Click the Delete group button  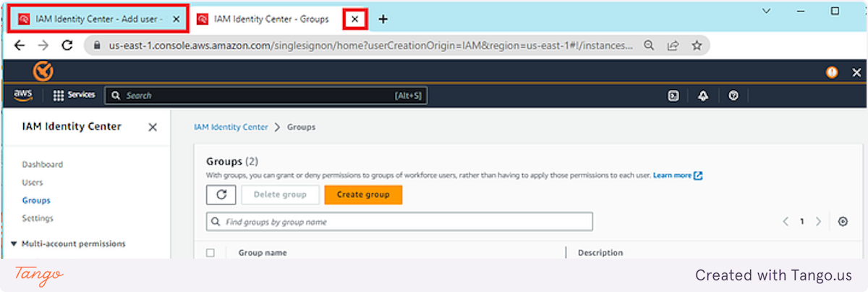280,195
